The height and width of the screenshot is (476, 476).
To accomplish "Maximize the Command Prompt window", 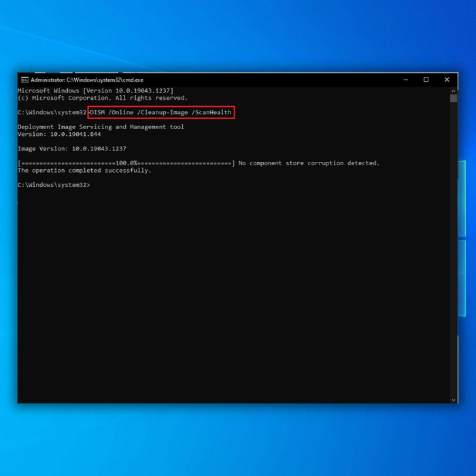I will (x=426, y=80).
